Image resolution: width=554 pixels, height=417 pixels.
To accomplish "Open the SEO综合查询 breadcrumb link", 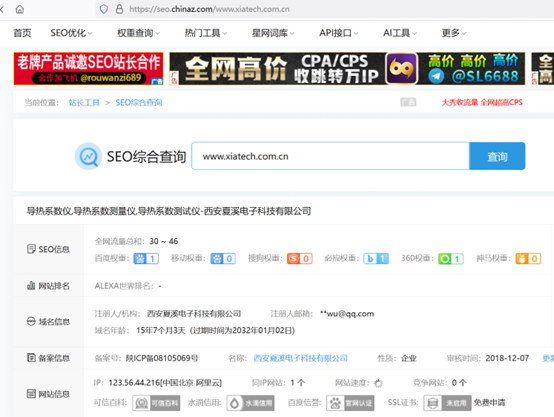I will pos(139,103).
